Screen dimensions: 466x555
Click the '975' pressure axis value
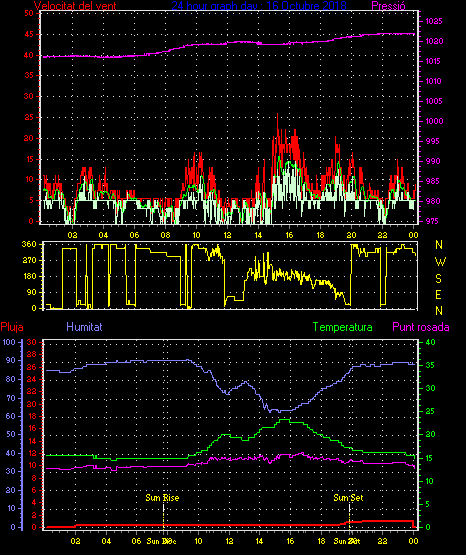click(432, 221)
